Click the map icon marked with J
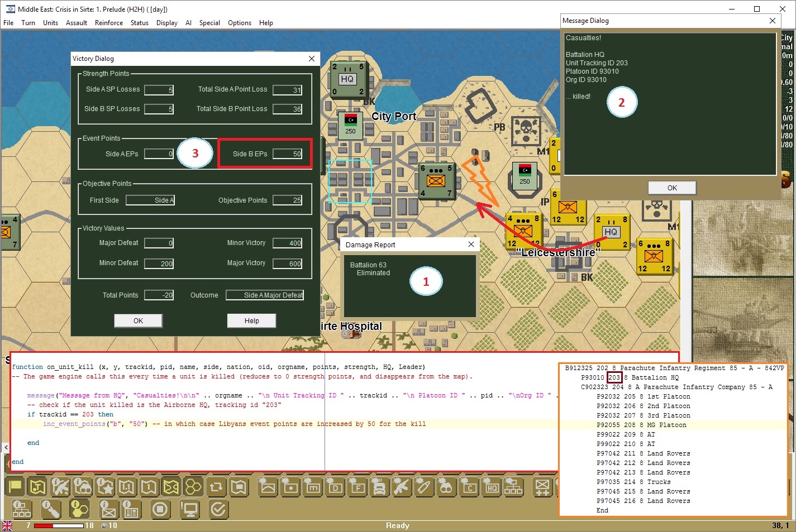Image resolution: width=796 pixels, height=532 pixels. pos(37,486)
